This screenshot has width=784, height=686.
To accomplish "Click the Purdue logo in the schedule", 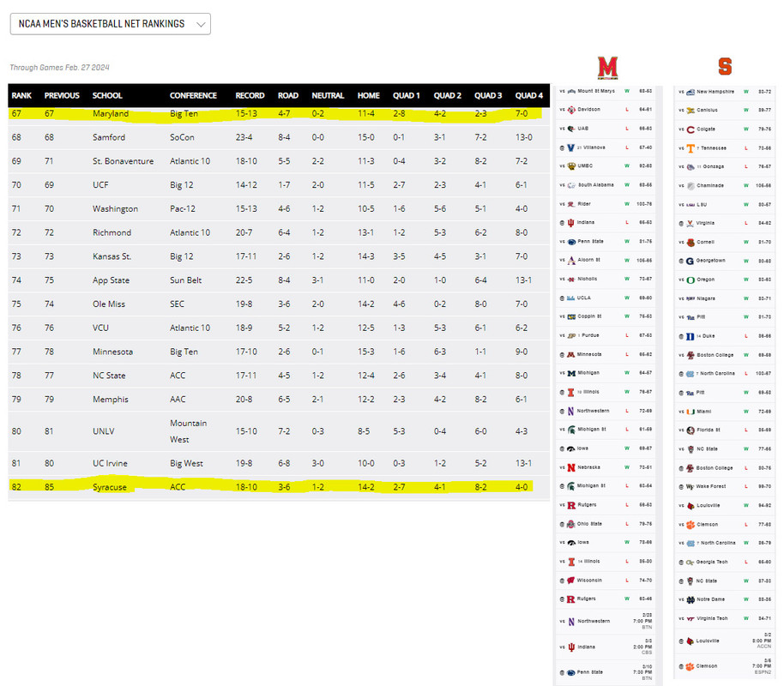I will pos(571,335).
